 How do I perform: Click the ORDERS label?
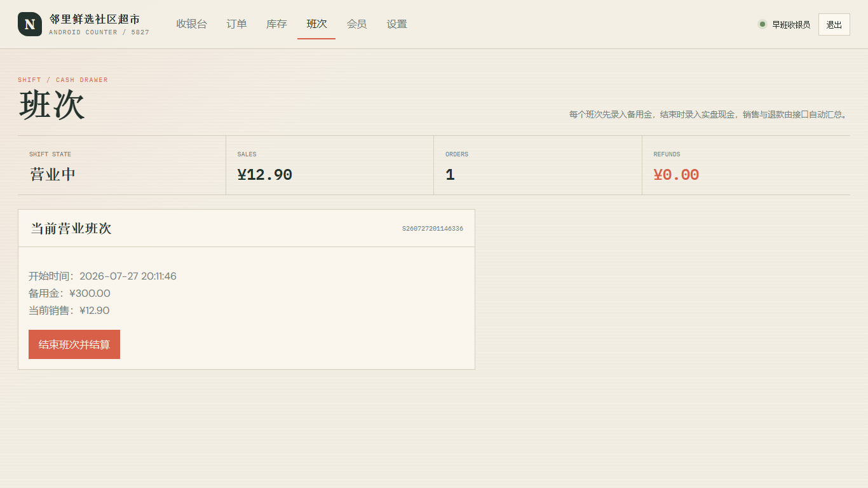(x=457, y=154)
